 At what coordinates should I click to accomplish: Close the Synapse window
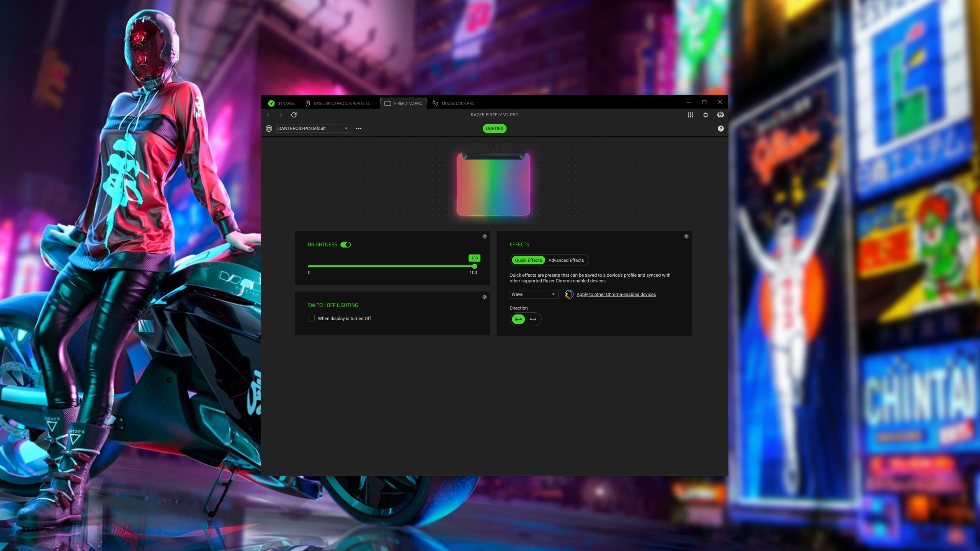coord(720,103)
